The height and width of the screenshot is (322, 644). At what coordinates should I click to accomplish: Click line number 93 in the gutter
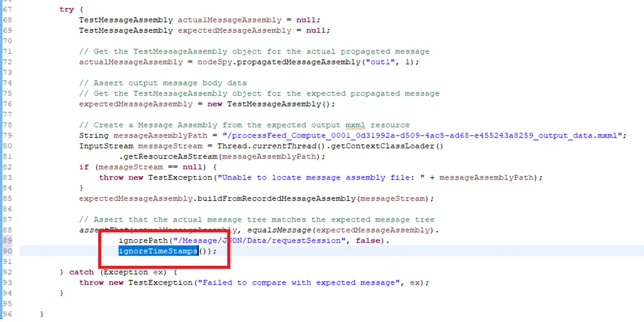[8, 283]
